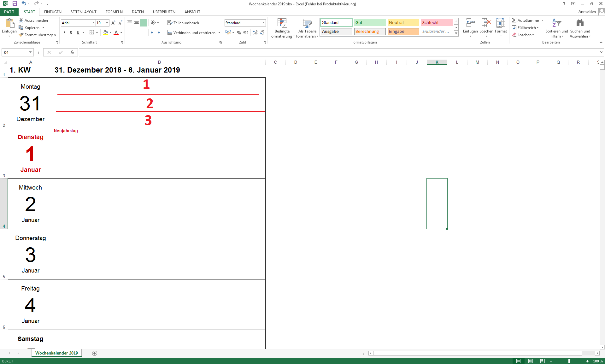Apply the red font color icon
Viewport: 605px width, 364px height.
point(116,32)
